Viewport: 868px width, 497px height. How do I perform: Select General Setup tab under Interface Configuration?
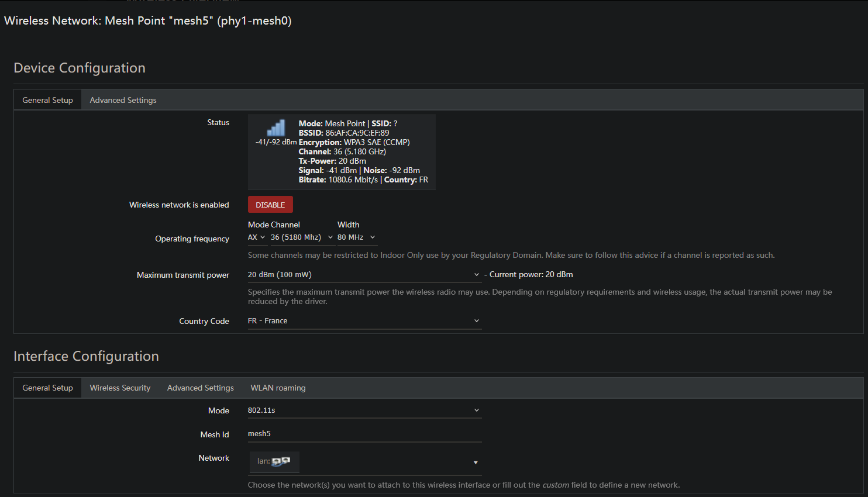coord(47,388)
